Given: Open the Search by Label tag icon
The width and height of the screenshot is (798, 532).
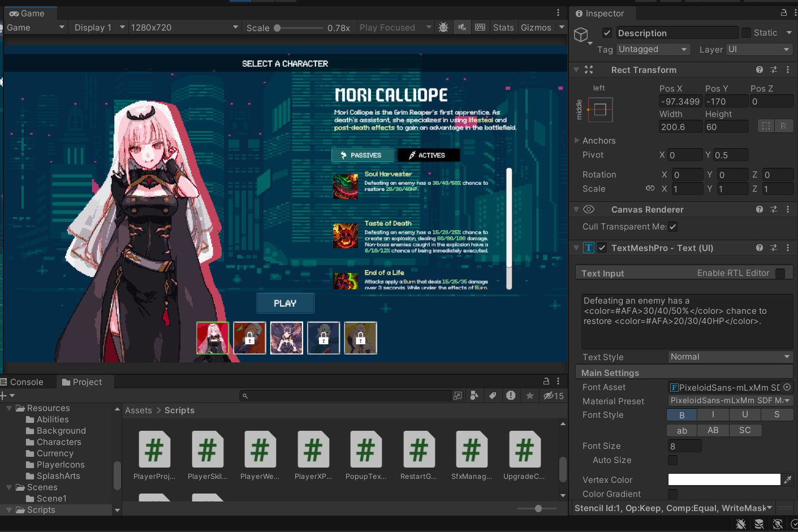Looking at the screenshot, I should click(493, 396).
